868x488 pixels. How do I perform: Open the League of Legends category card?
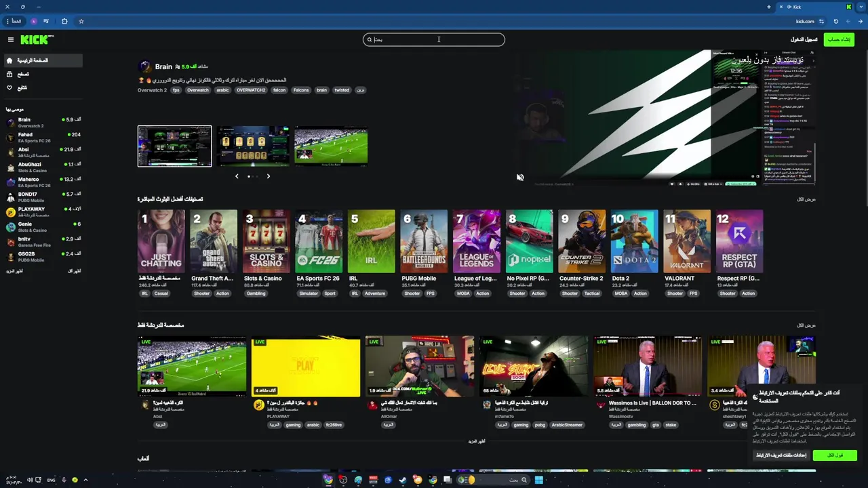[x=476, y=241]
